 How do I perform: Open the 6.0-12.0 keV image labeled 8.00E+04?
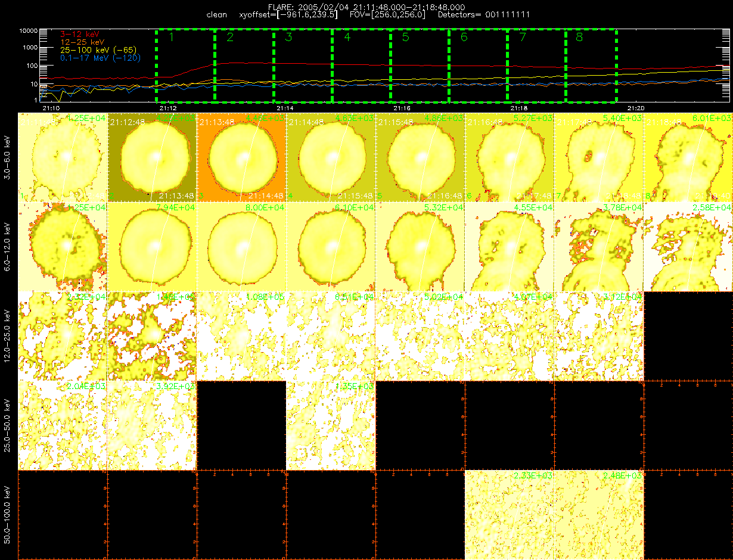[241, 246]
